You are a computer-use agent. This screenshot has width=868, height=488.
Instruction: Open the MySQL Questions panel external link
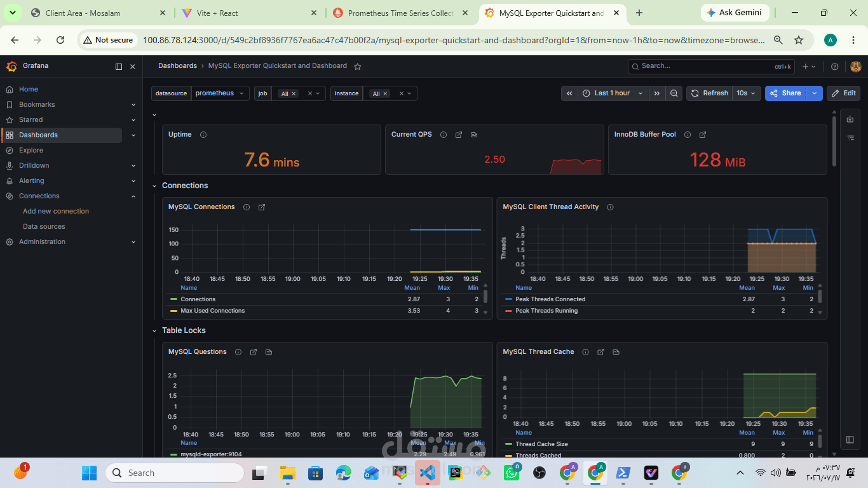254,352
